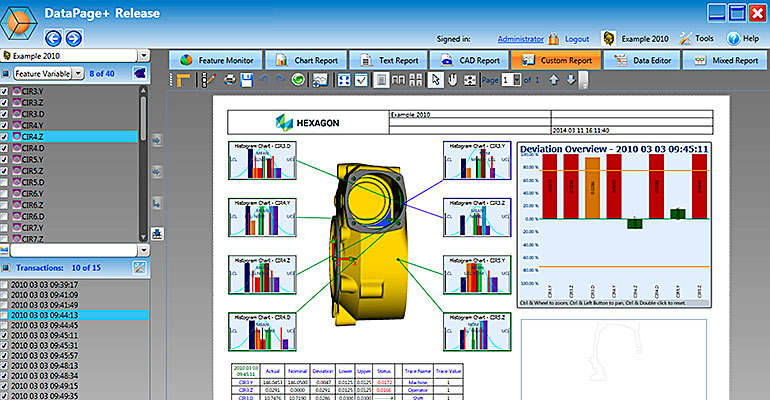
Task: Click the top right-arrow transfer icon beside feature list
Action: coord(157,140)
